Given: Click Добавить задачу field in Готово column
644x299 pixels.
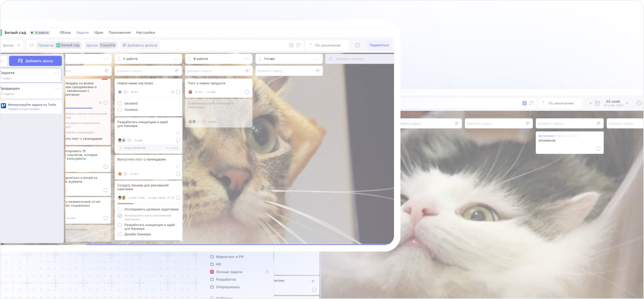Looking at the screenshot, I should [x=285, y=71].
